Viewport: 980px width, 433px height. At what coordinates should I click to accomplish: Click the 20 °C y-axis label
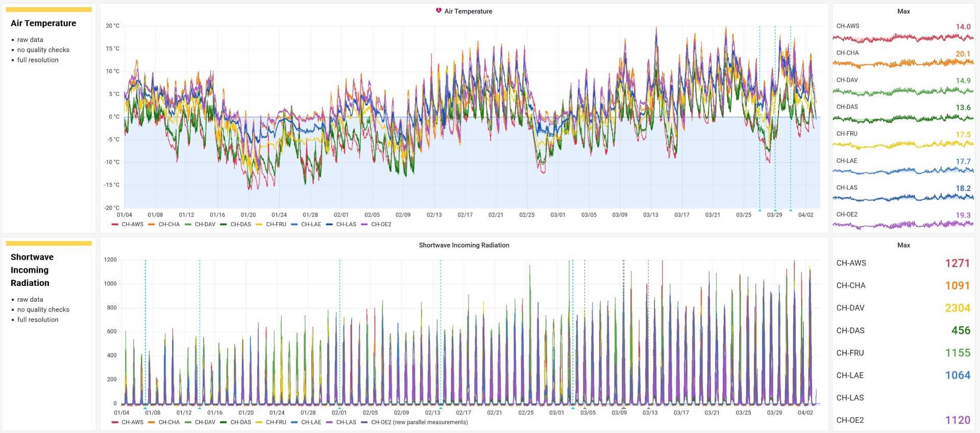(113, 26)
